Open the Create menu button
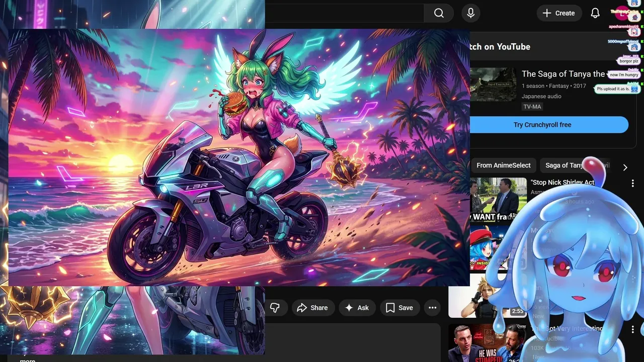644x362 pixels. tap(559, 13)
